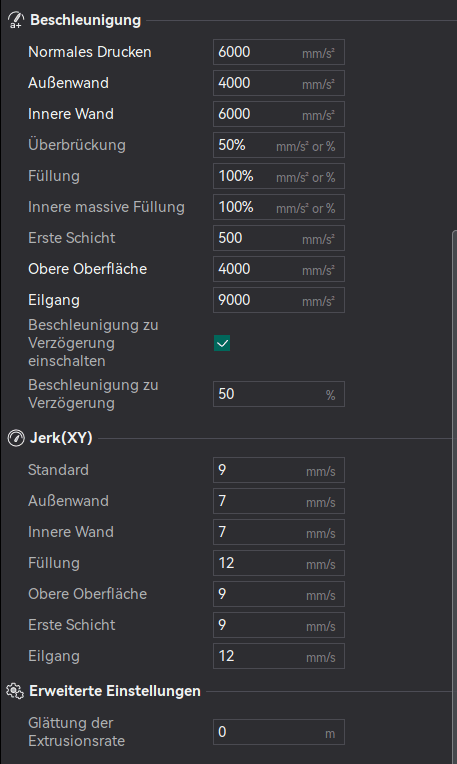The height and width of the screenshot is (764, 457).
Task: Edit the Jerk Eilgang value field
Action: click(279, 656)
